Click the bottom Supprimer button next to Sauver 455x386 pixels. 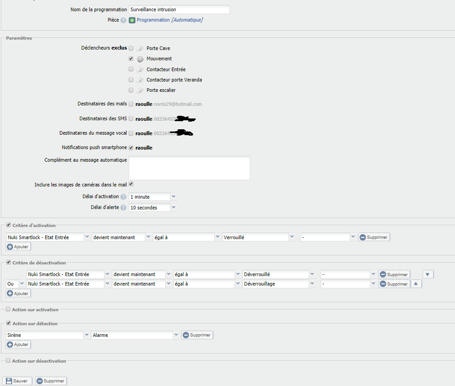click(x=51, y=381)
